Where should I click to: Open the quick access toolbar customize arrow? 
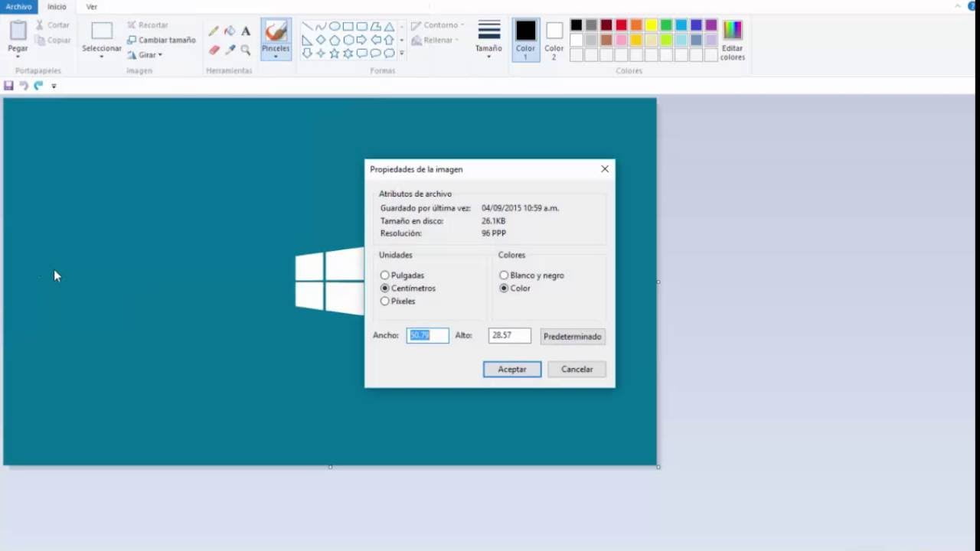(x=54, y=86)
